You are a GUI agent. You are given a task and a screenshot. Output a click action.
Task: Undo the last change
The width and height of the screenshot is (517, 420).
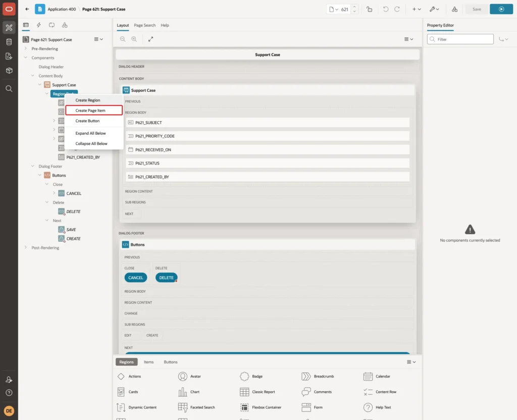point(385,9)
